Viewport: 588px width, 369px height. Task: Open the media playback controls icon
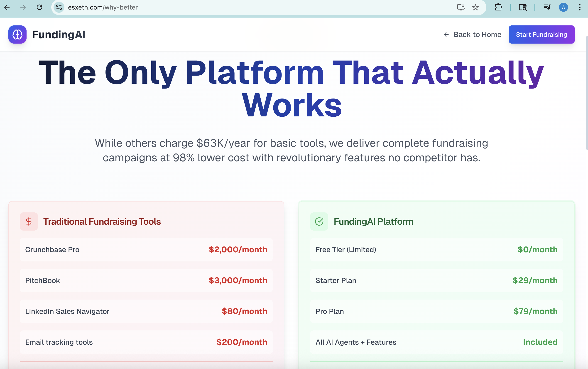(547, 7)
